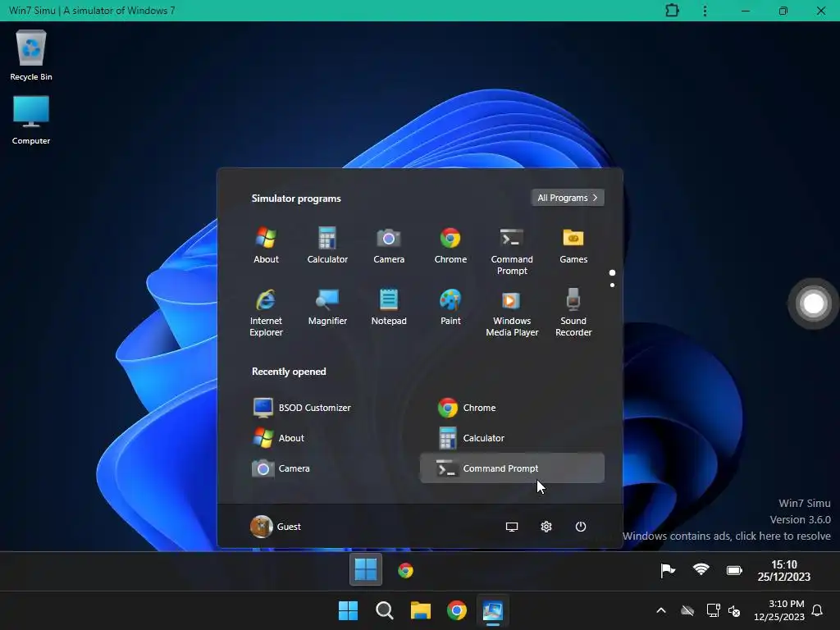This screenshot has height=630, width=840.
Task: Open About from Recently opened list
Action: 328,438
